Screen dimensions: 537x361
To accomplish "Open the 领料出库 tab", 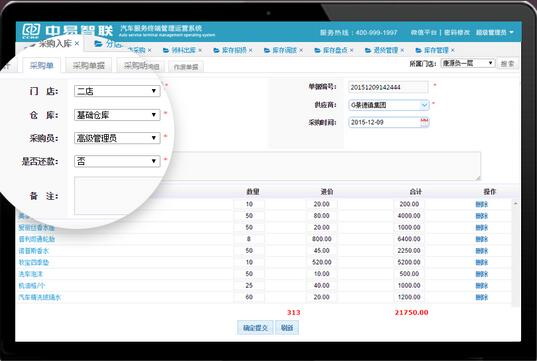I will click(183, 50).
